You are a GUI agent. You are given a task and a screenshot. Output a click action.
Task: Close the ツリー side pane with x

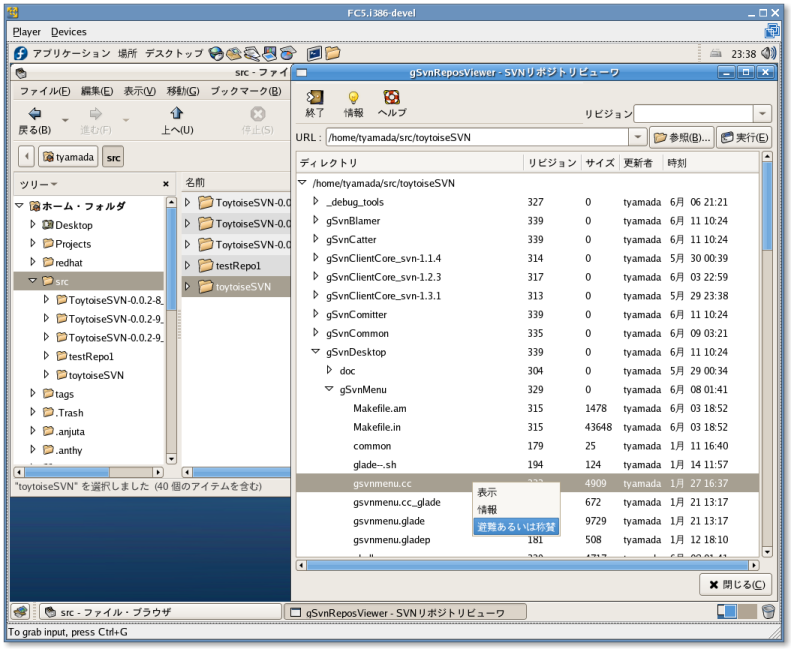tap(165, 184)
